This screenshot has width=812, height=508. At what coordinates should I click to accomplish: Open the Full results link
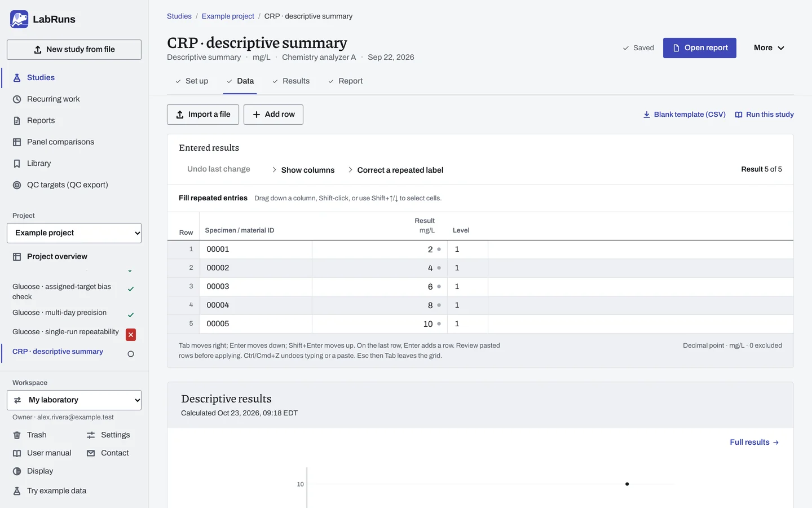click(754, 443)
